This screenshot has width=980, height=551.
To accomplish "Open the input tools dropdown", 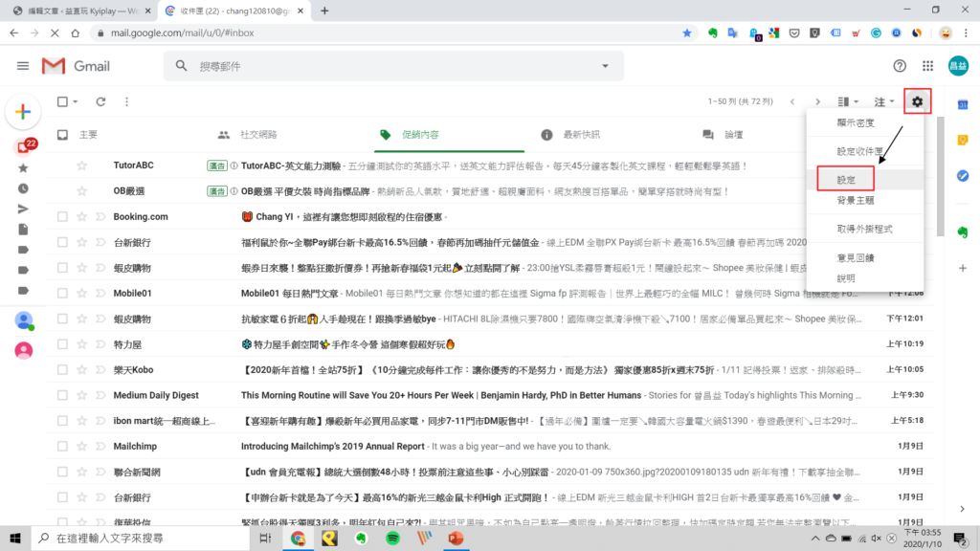I will coord(884,101).
